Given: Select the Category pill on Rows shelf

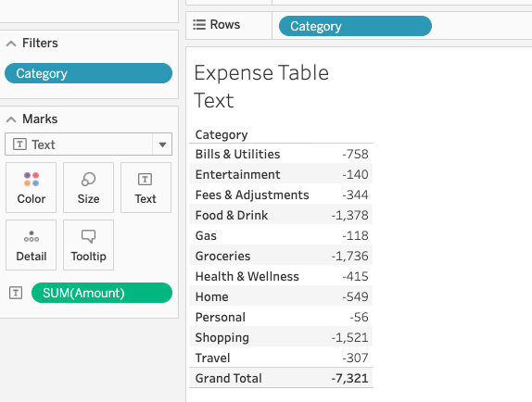Looking at the screenshot, I should pyautogui.click(x=355, y=26).
